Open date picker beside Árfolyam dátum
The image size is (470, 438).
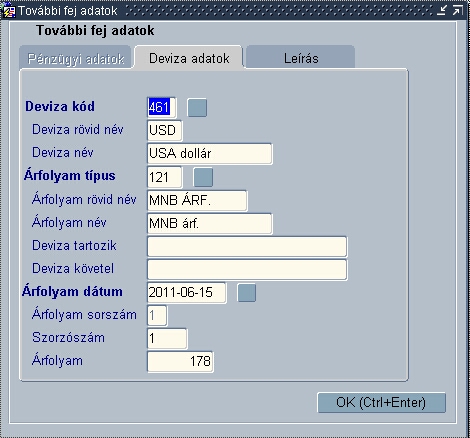247,293
